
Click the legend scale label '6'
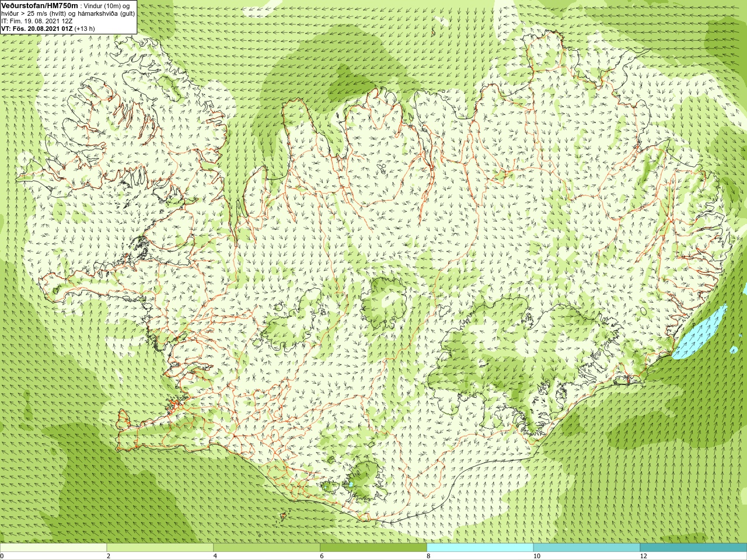[x=322, y=556]
